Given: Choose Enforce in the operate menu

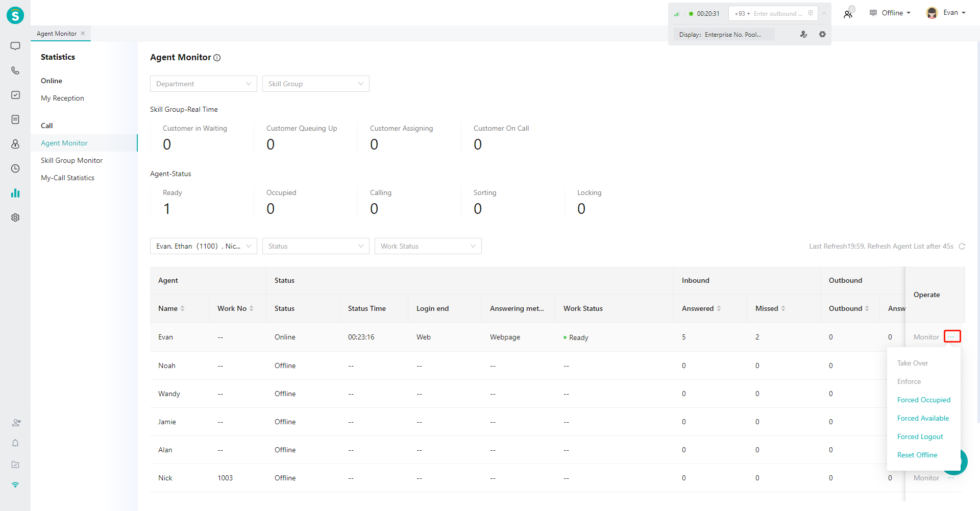Looking at the screenshot, I should click(909, 381).
